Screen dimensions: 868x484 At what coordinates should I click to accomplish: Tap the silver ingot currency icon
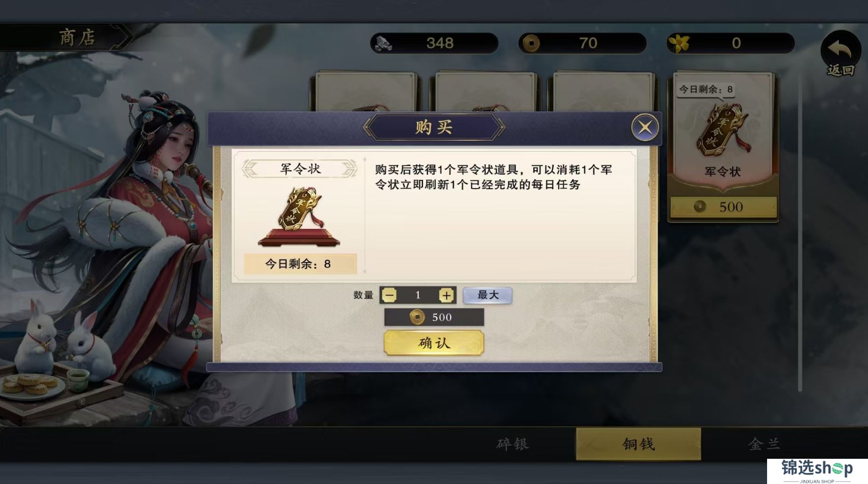(x=384, y=43)
